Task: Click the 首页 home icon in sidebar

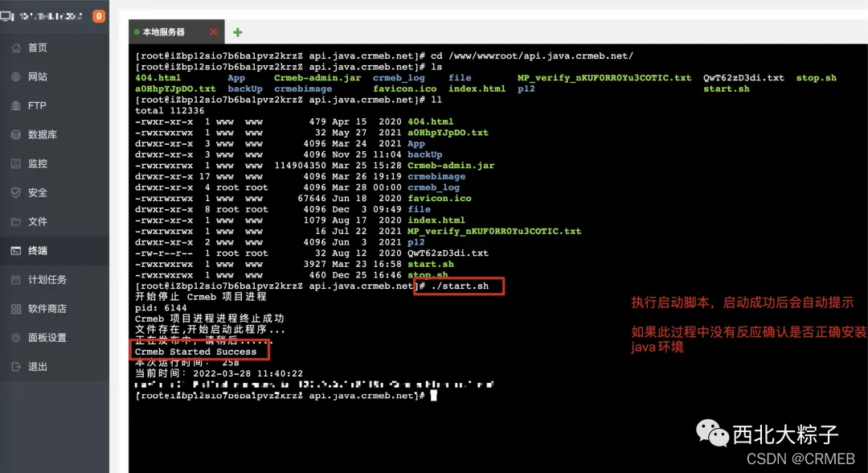Action: [16, 47]
